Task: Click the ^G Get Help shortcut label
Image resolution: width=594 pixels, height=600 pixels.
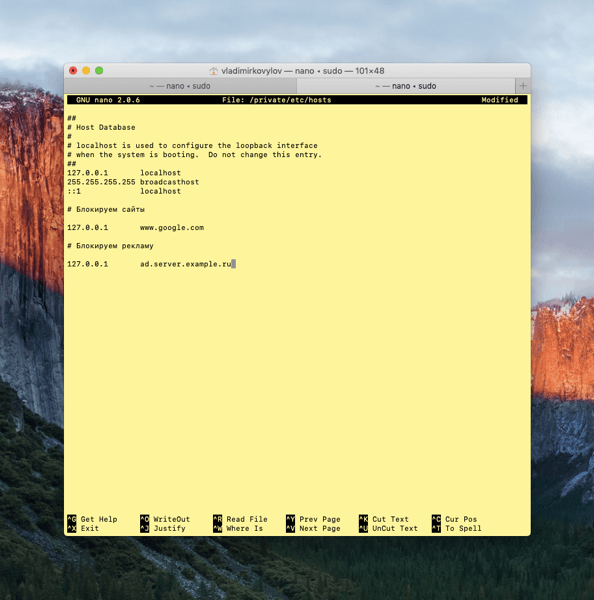Action: click(93, 519)
